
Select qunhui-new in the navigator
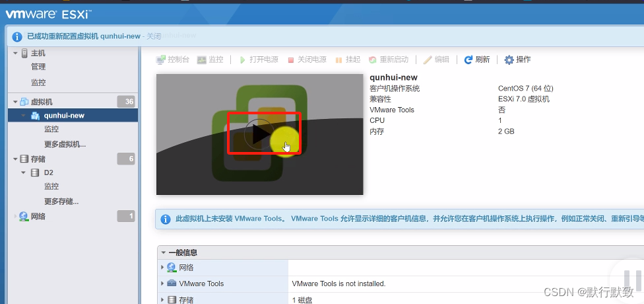click(64, 116)
